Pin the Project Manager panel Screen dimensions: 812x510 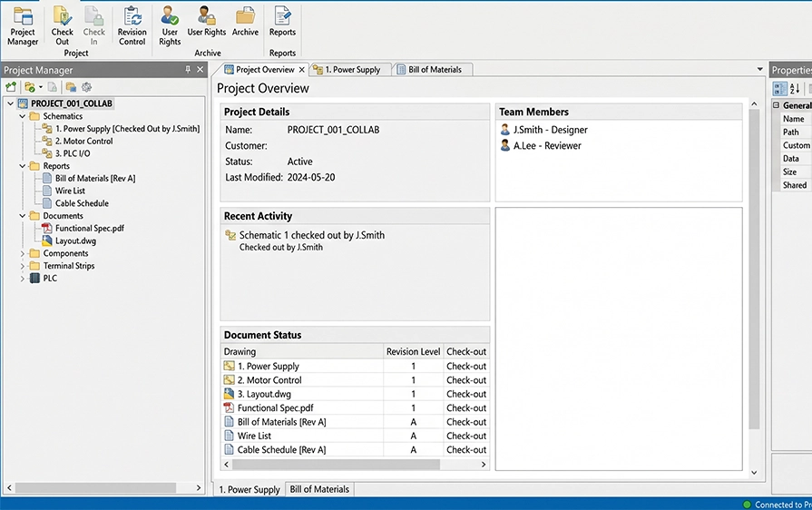188,69
